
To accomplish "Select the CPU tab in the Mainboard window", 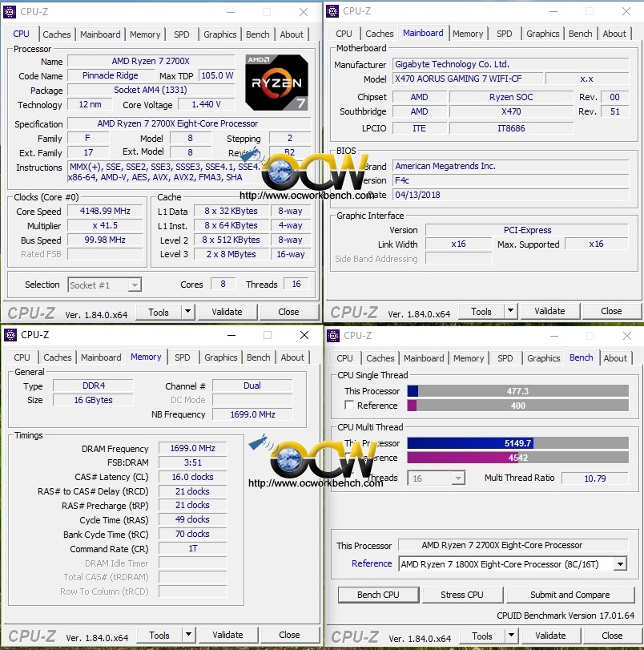I will (x=344, y=34).
